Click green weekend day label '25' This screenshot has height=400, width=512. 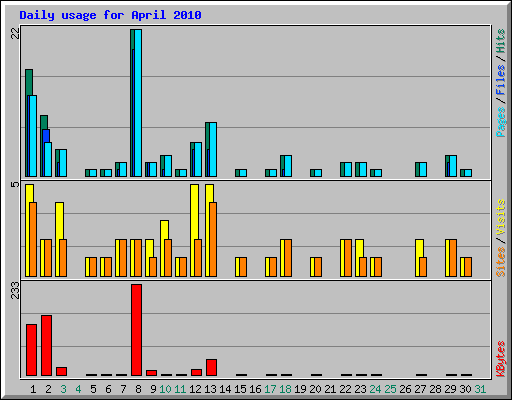(390, 389)
